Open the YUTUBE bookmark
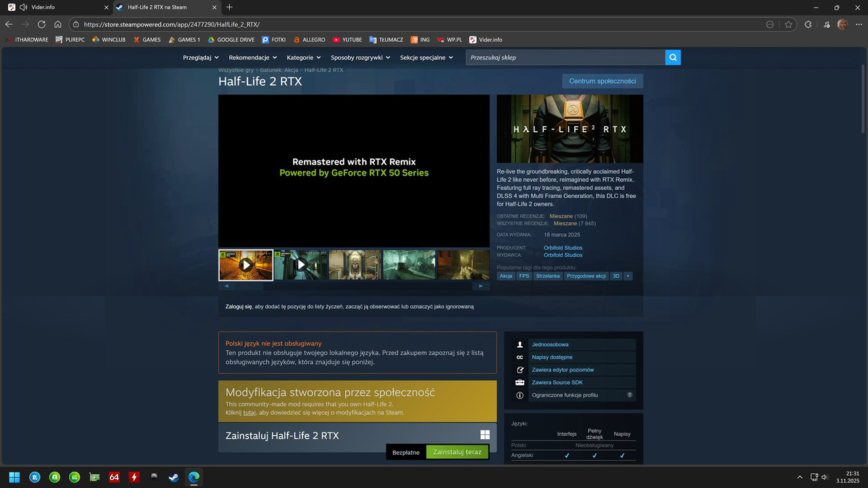This screenshot has height=488, width=868. (x=347, y=39)
